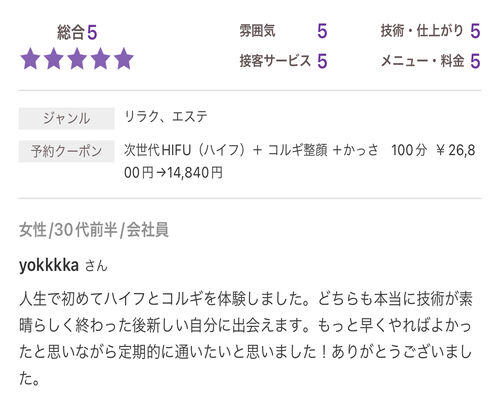Click the ジャンル gray label box
Image resolution: width=500 pixels, height=400 pixels.
click(66, 118)
